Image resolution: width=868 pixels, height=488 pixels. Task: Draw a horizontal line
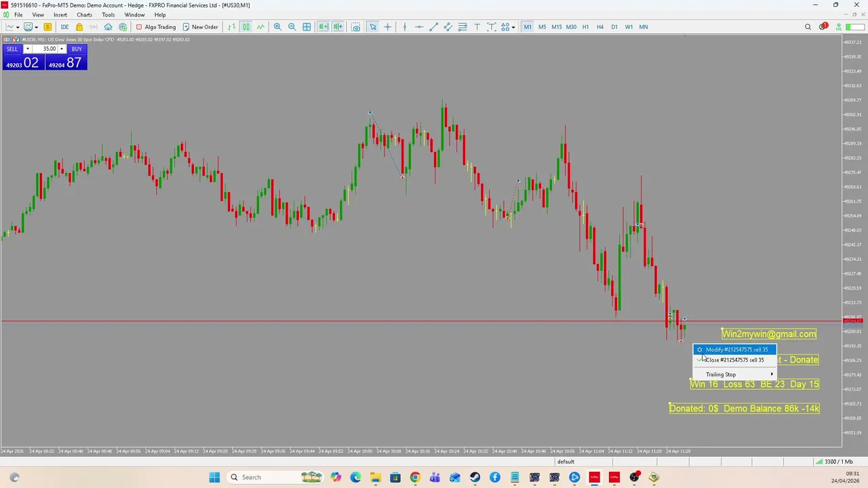point(419,27)
